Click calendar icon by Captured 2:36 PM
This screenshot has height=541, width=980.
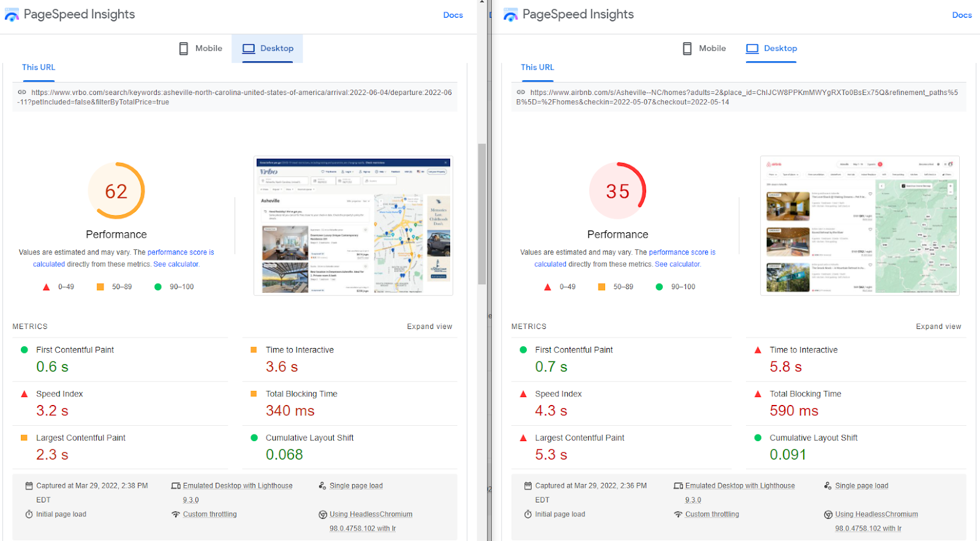point(528,486)
